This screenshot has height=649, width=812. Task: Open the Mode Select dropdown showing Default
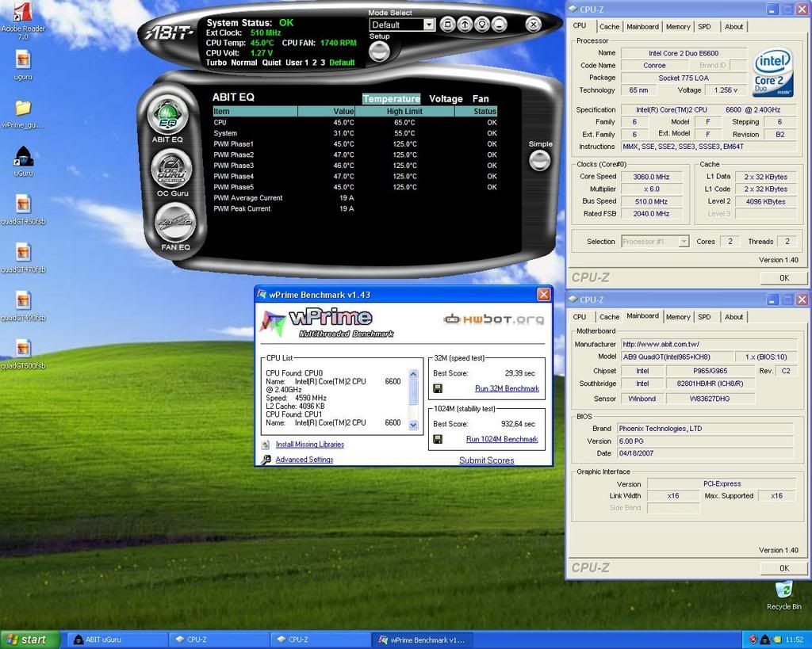[402, 25]
